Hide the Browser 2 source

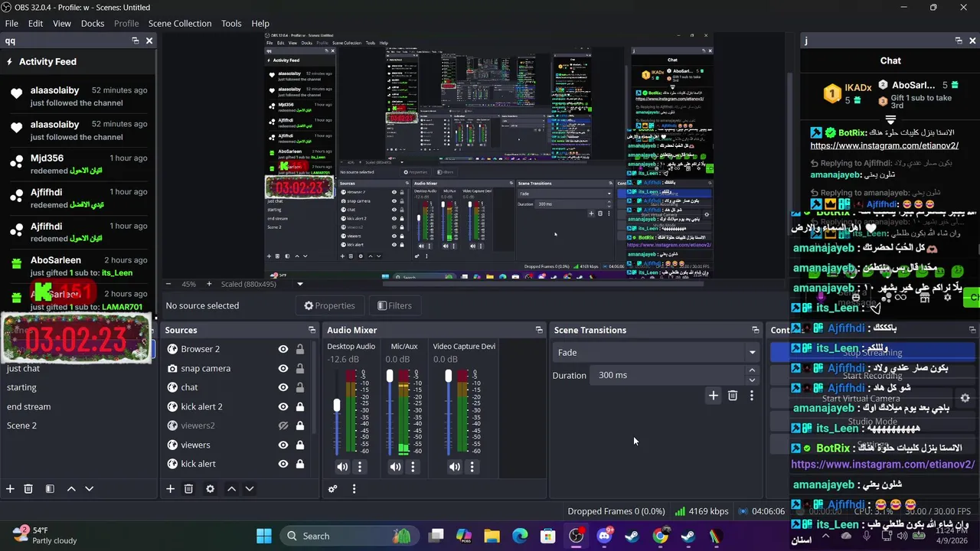click(283, 349)
